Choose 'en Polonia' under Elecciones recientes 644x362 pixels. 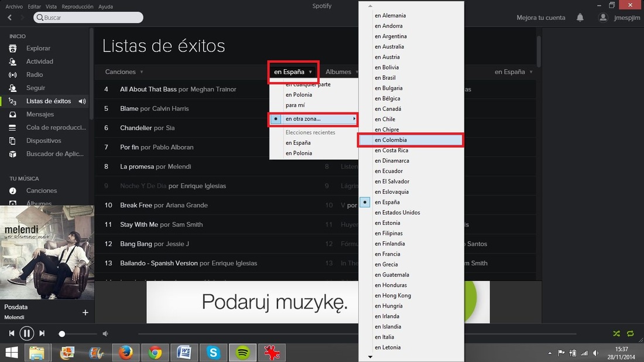299,153
